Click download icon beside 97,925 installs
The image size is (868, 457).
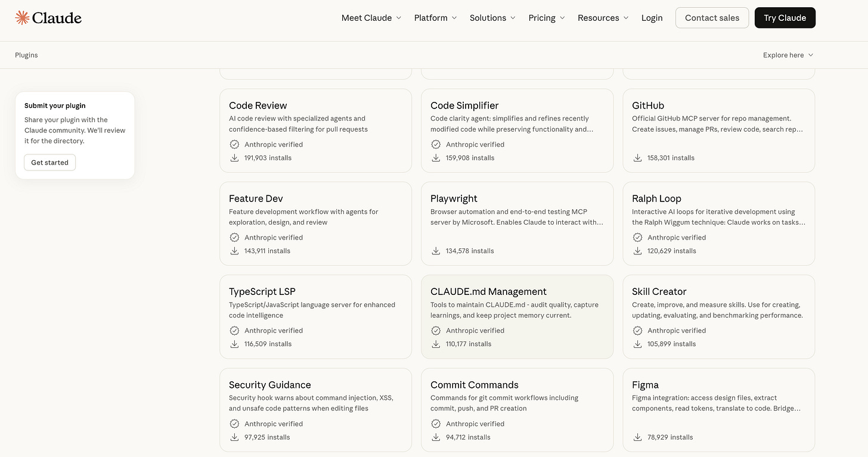(234, 437)
